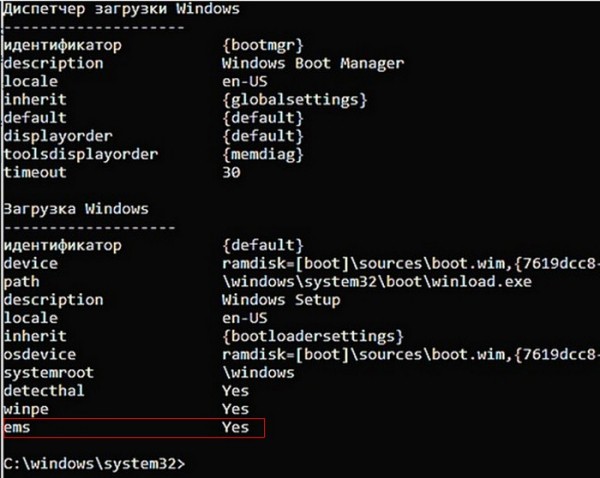This screenshot has height=478, width=600.
Task: Click the osdevice ramdisk value
Action: (409, 355)
